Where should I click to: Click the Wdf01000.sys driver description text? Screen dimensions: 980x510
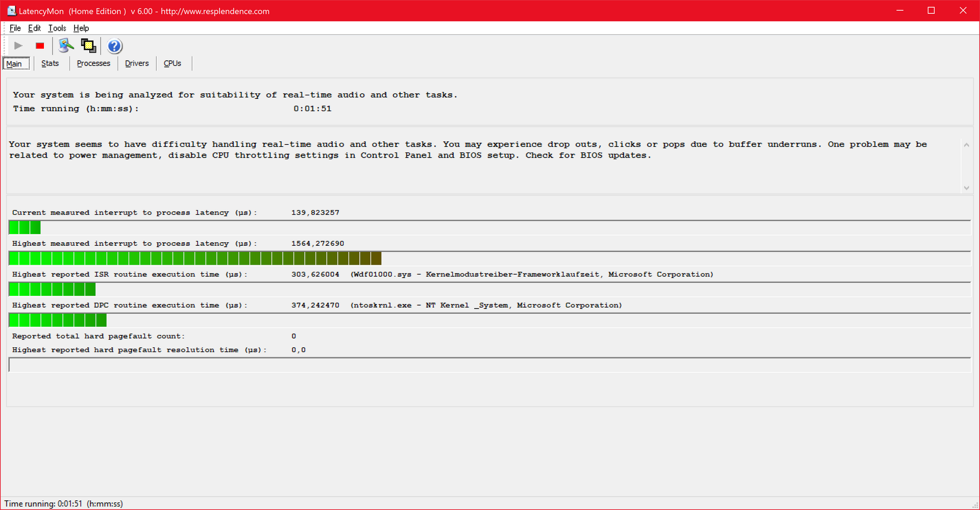[532, 274]
